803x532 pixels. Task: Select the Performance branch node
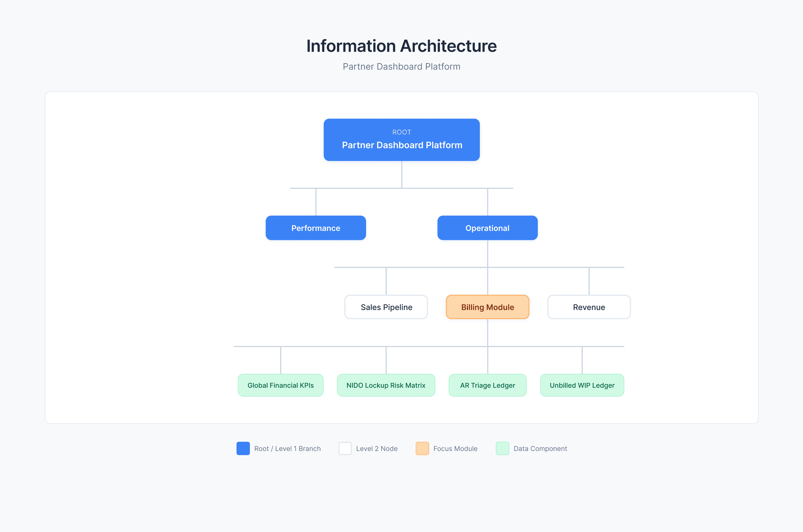point(315,228)
